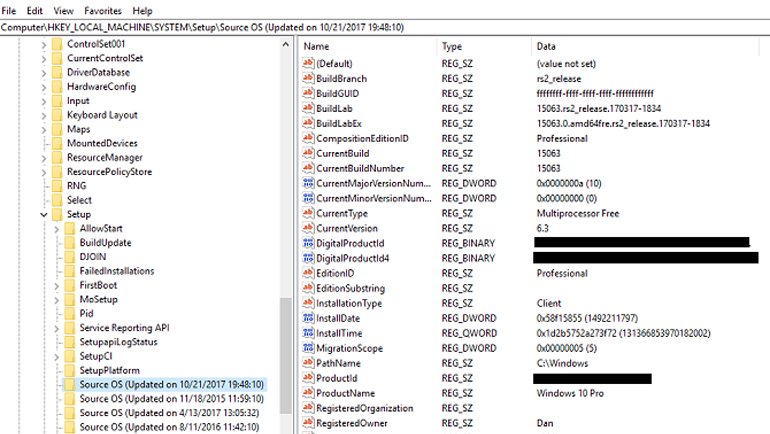The image size is (770, 434).
Task: Click the ProductName string value icon
Action: pos(308,393)
